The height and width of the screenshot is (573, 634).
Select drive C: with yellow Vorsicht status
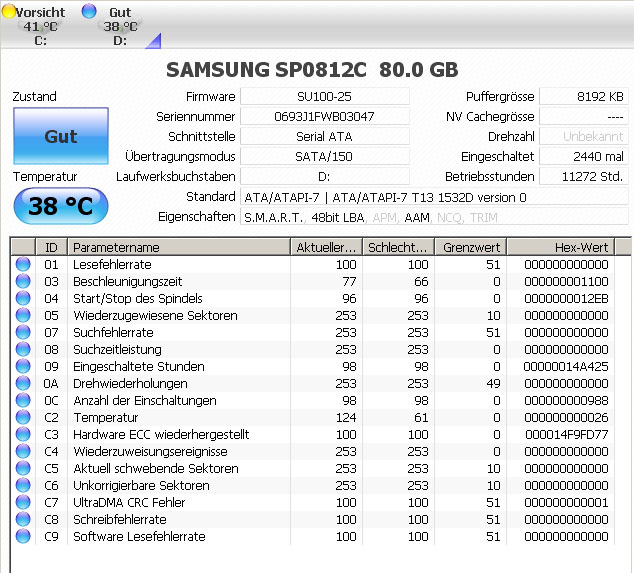pos(34,25)
